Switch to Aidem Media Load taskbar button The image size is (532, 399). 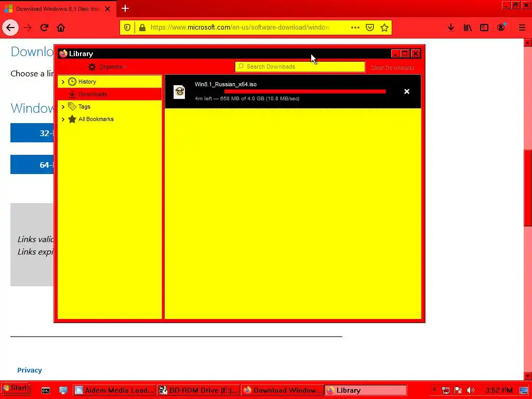point(114,391)
